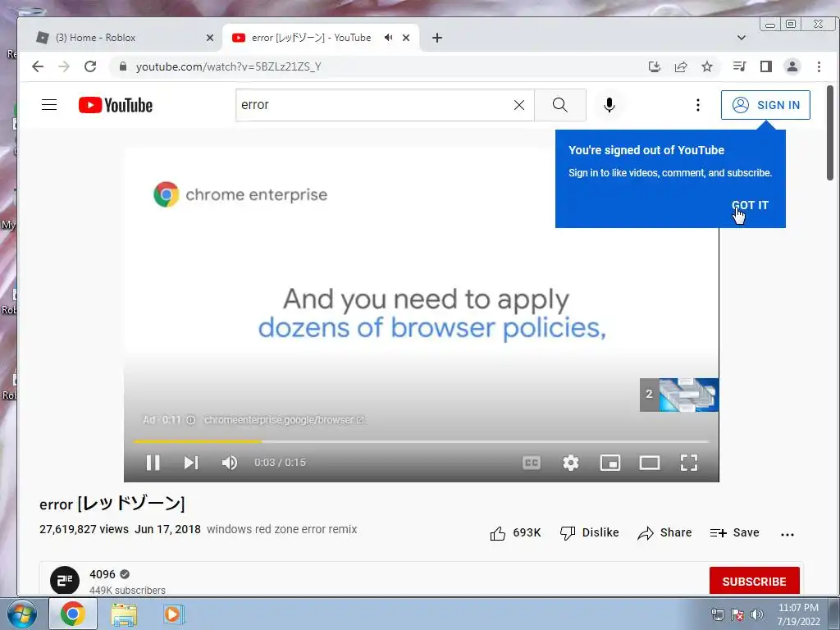
Task: Open Chrome three-dot menu
Action: [x=819, y=66]
